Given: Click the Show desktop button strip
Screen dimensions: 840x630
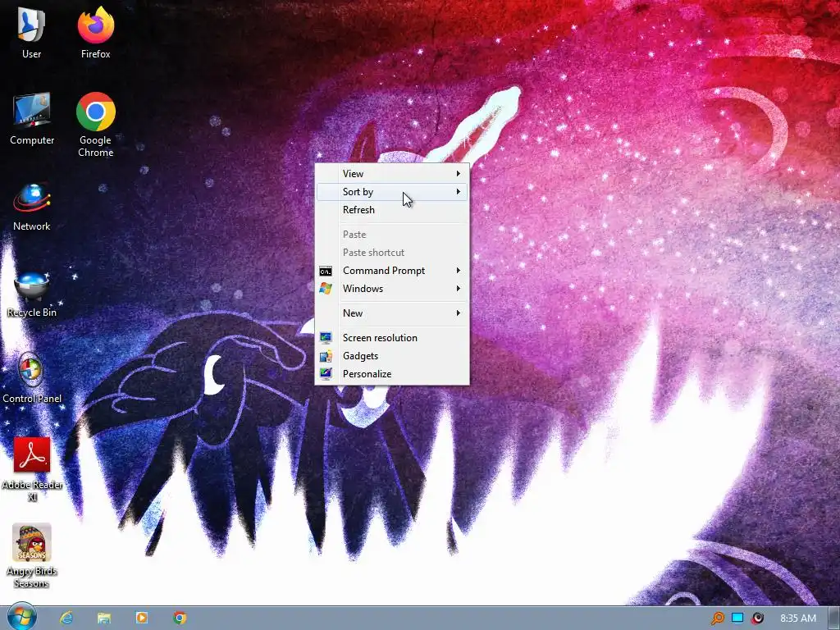Looking at the screenshot, I should coord(833,619).
